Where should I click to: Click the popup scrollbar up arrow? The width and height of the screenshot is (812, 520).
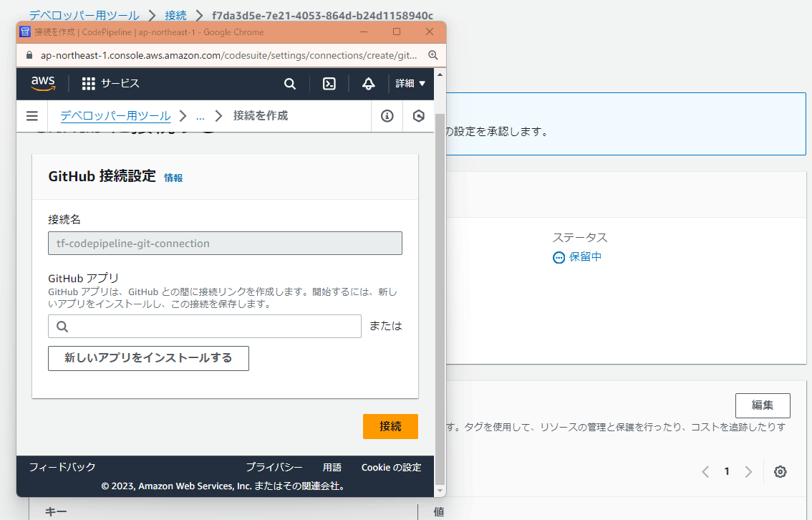(x=440, y=74)
